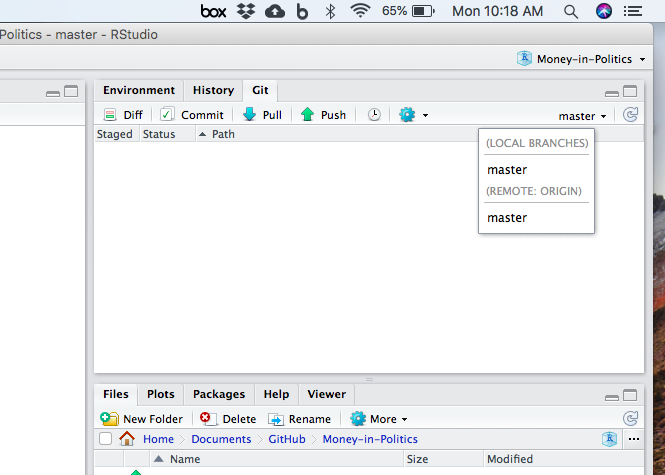Select the Git tab
Viewport: 665px width, 475px height.
260,90
